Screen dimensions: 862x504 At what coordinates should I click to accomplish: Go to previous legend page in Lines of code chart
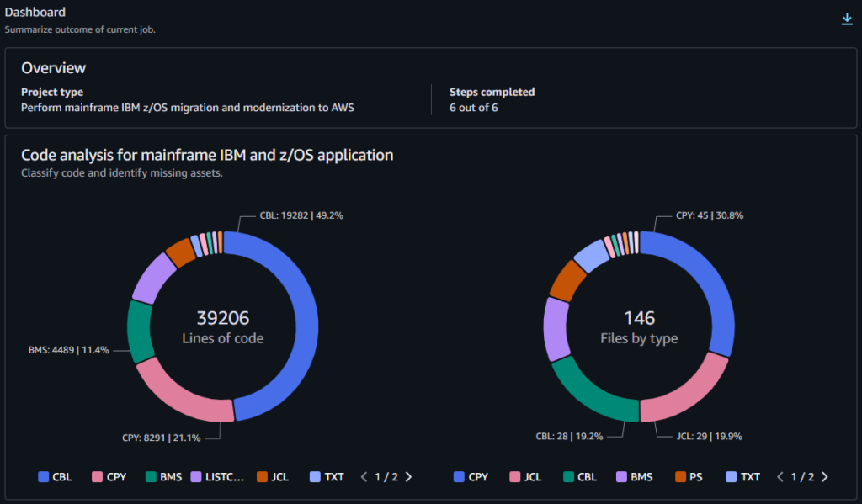coord(364,477)
